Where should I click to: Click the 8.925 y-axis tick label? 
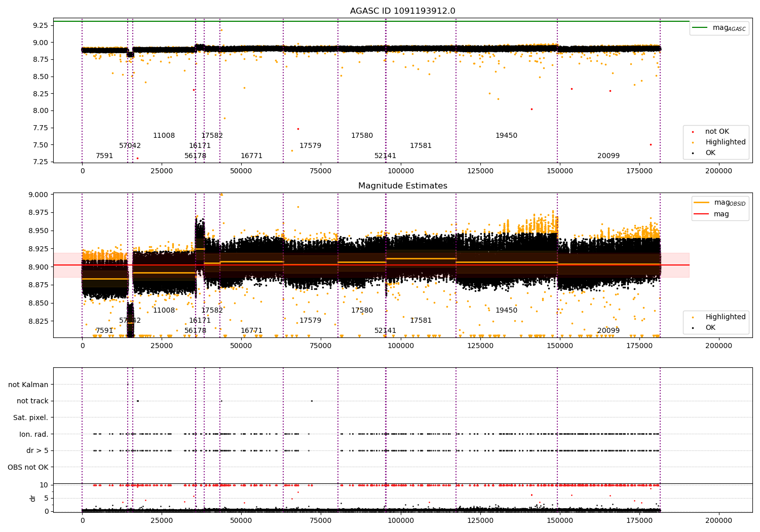[x=39, y=249]
